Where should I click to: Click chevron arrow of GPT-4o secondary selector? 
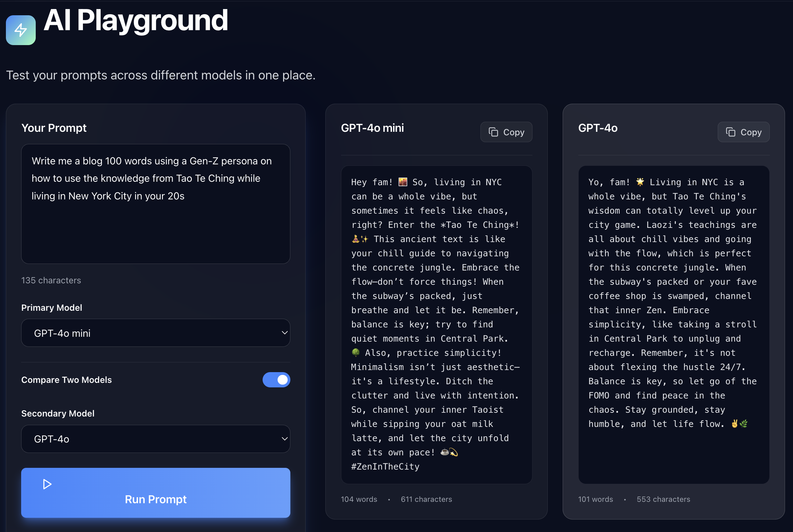click(284, 439)
